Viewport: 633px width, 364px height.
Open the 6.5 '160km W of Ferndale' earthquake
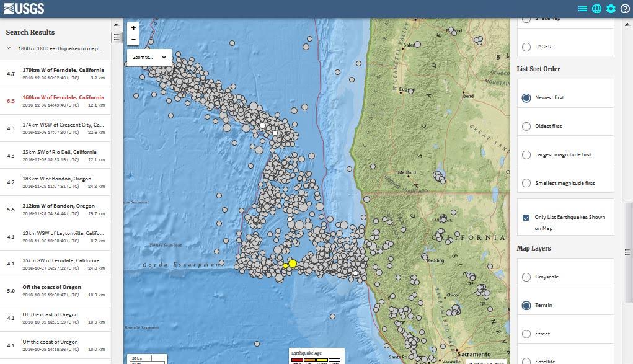pyautogui.click(x=55, y=101)
